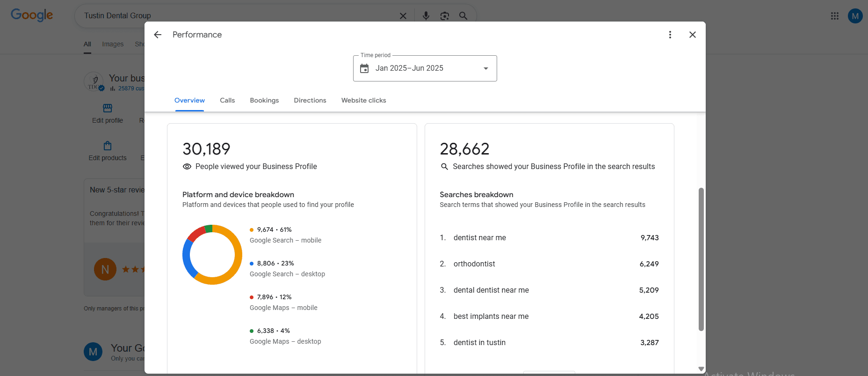This screenshot has width=868, height=376.
Task: Open the account avatar M
Action: 855,16
